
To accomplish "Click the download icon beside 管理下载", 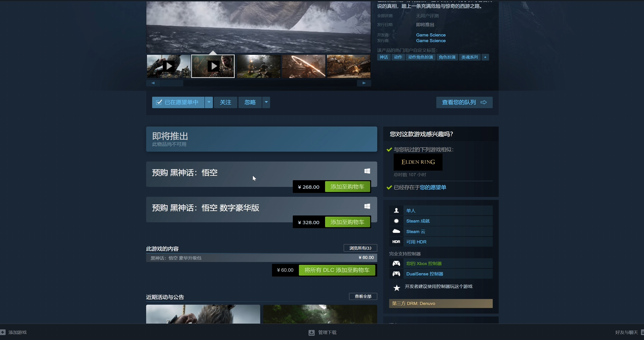I will pyautogui.click(x=311, y=332).
